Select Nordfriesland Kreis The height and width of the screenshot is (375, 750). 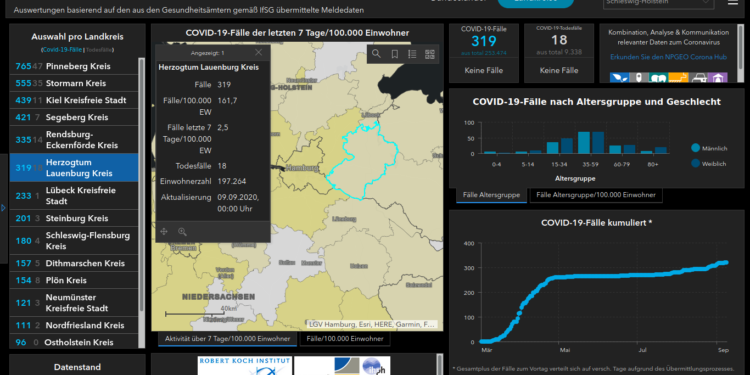(x=74, y=325)
